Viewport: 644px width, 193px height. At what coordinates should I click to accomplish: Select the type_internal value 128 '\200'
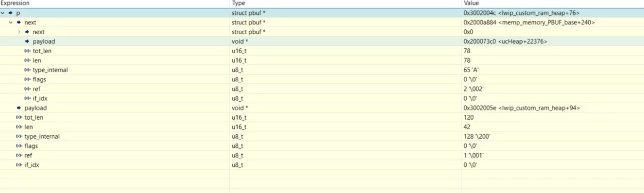(x=477, y=137)
